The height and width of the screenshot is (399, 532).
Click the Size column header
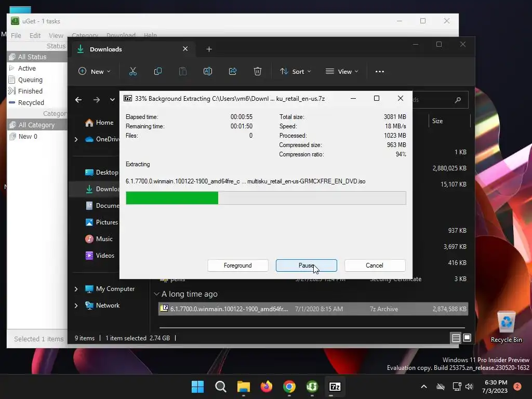click(449, 121)
